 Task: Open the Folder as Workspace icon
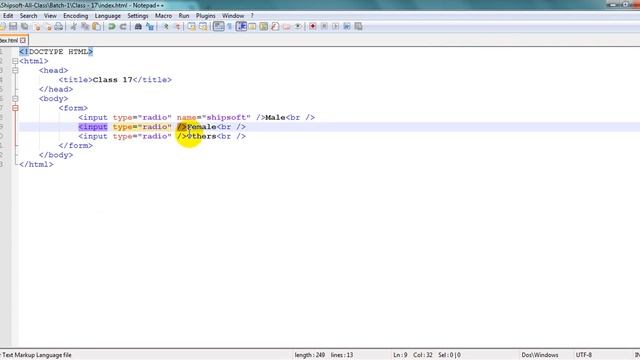[287, 27]
